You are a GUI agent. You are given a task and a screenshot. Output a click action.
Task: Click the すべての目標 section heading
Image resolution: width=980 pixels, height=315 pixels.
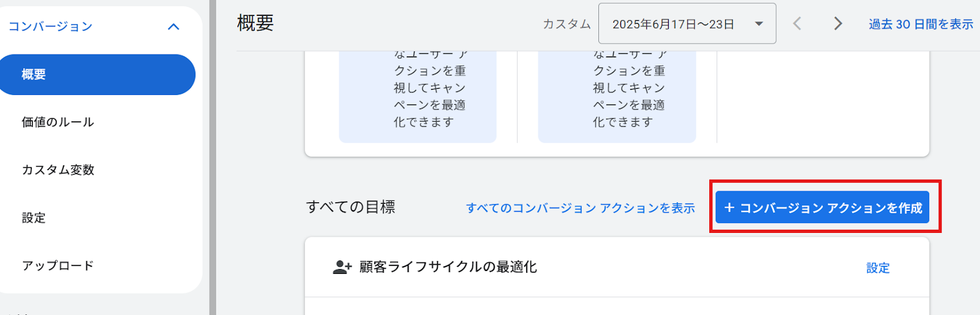(x=351, y=207)
